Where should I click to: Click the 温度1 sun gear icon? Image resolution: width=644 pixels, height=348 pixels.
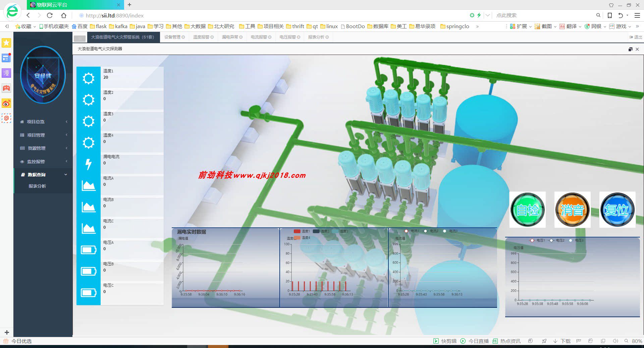pyautogui.click(x=89, y=78)
